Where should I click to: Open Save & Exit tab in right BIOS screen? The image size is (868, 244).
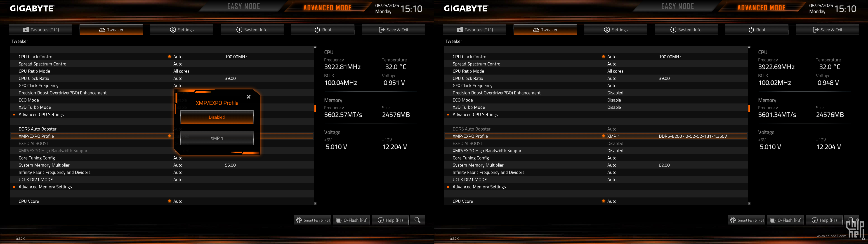(x=827, y=30)
